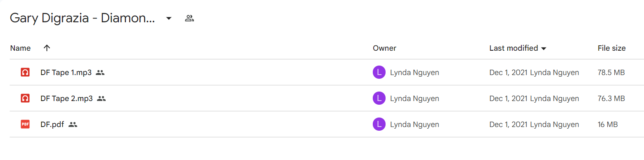Click the red PDF icon for DF.pdf
Screen dimensions: 644x160
click(25, 124)
